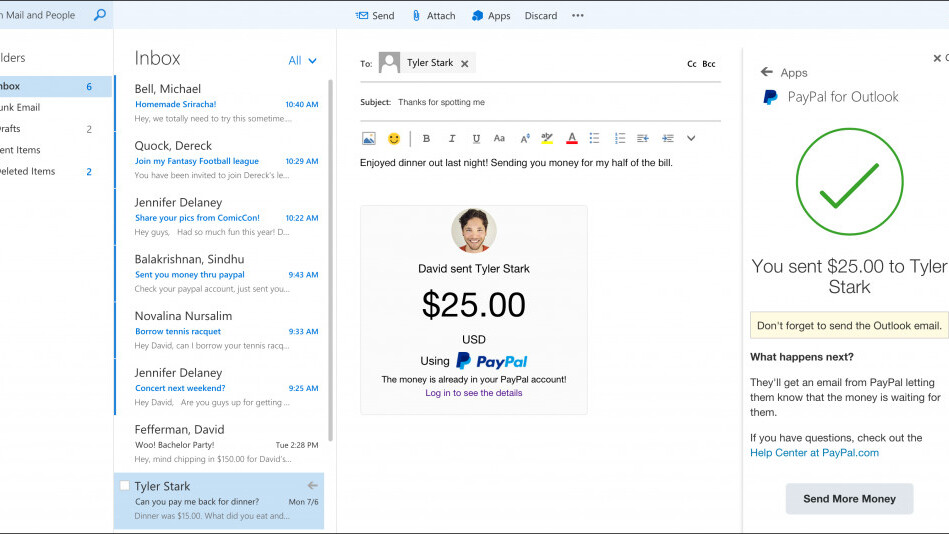Open the Apps menu in toolbar
Viewport: 949px width, 534px height.
(491, 15)
